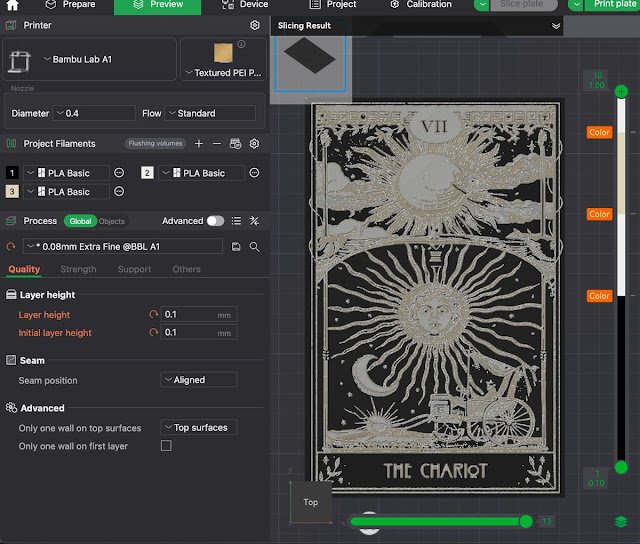This screenshot has height=544, width=640.
Task: Click the save process preset icon
Action: (x=236, y=246)
